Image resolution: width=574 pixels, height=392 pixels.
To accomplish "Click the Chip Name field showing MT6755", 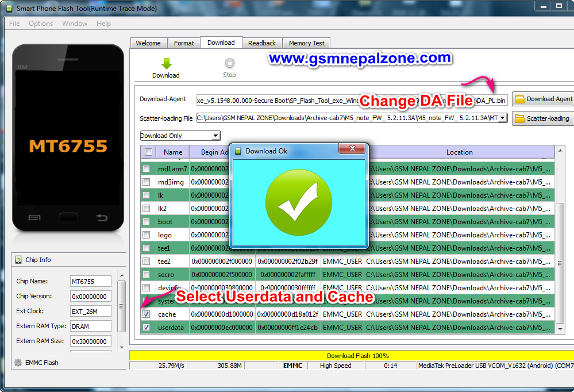I will coord(90,282).
